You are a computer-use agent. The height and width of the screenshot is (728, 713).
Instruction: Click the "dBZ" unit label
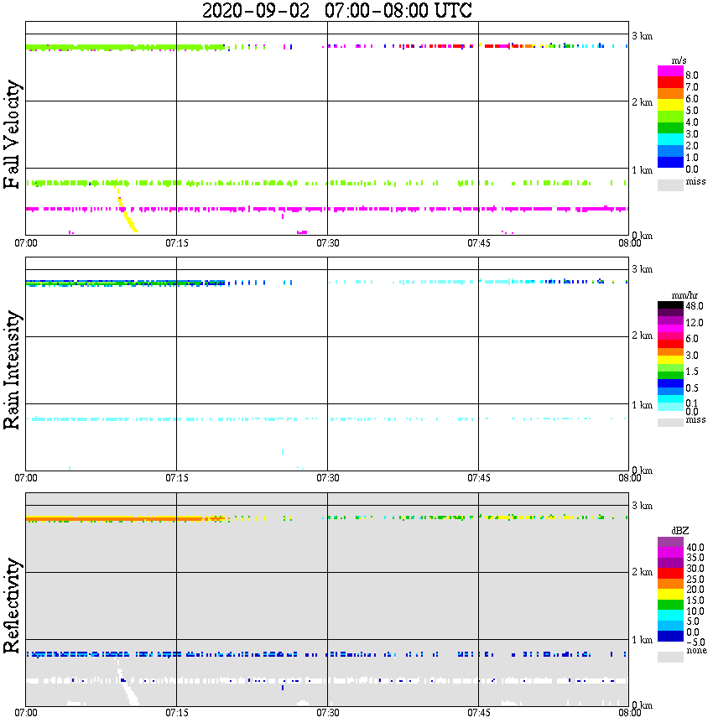tap(680, 531)
